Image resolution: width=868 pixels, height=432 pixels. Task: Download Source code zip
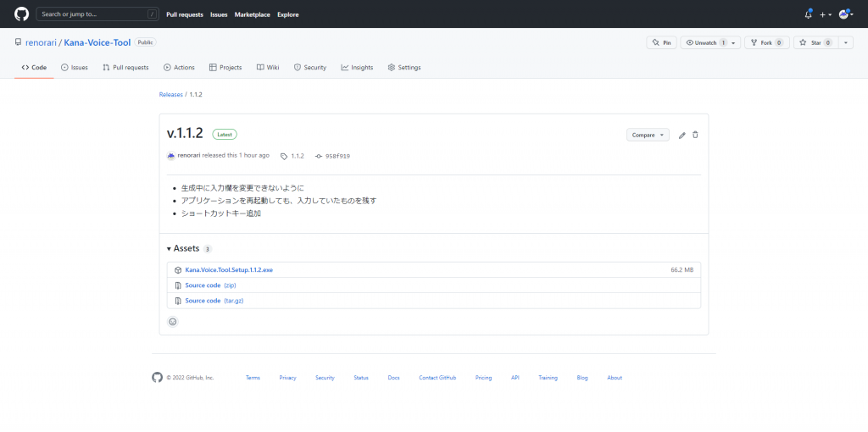pos(210,285)
